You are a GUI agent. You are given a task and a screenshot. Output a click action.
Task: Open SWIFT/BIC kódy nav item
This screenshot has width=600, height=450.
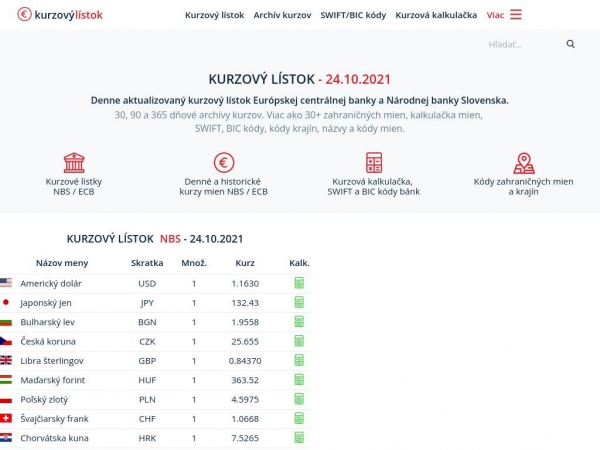(x=353, y=15)
